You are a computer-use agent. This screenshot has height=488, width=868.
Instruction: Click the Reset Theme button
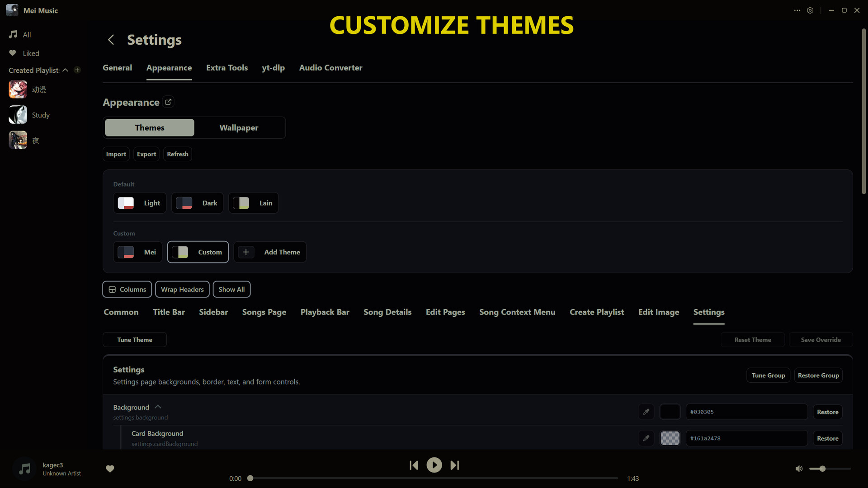coord(753,340)
